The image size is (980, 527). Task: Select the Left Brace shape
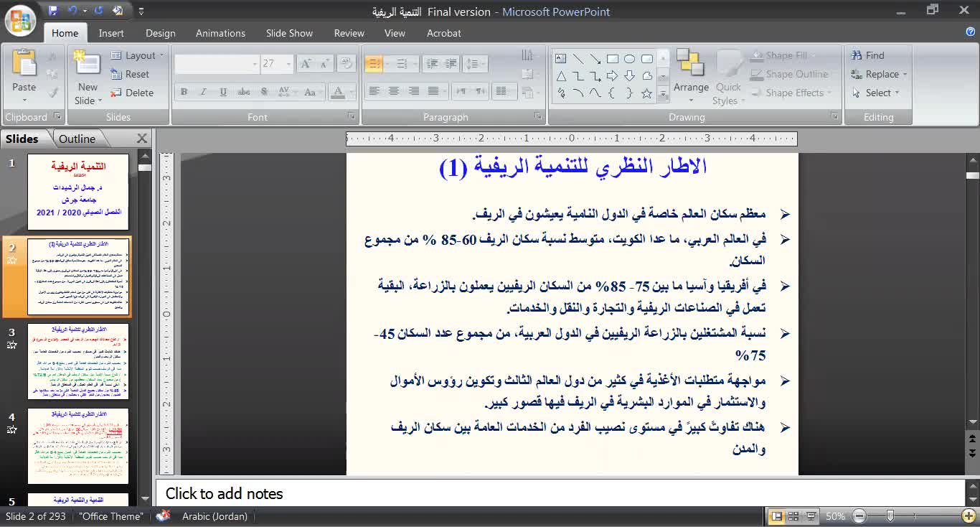pyautogui.click(x=612, y=93)
